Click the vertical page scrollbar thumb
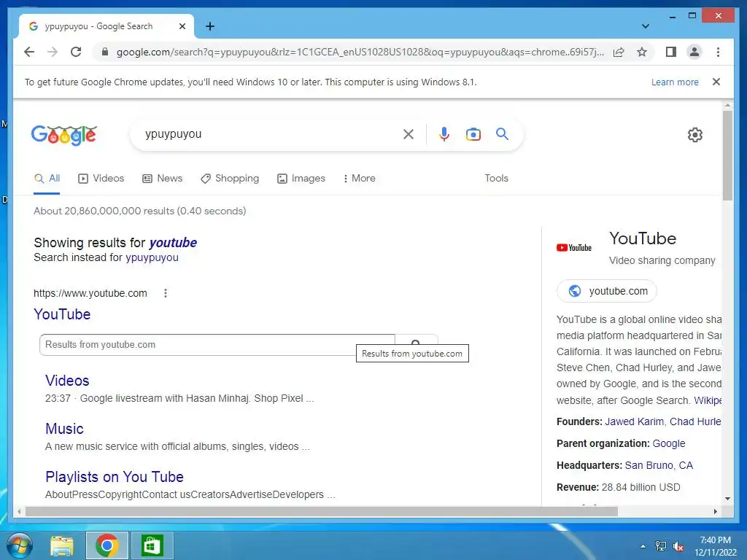 click(x=727, y=155)
